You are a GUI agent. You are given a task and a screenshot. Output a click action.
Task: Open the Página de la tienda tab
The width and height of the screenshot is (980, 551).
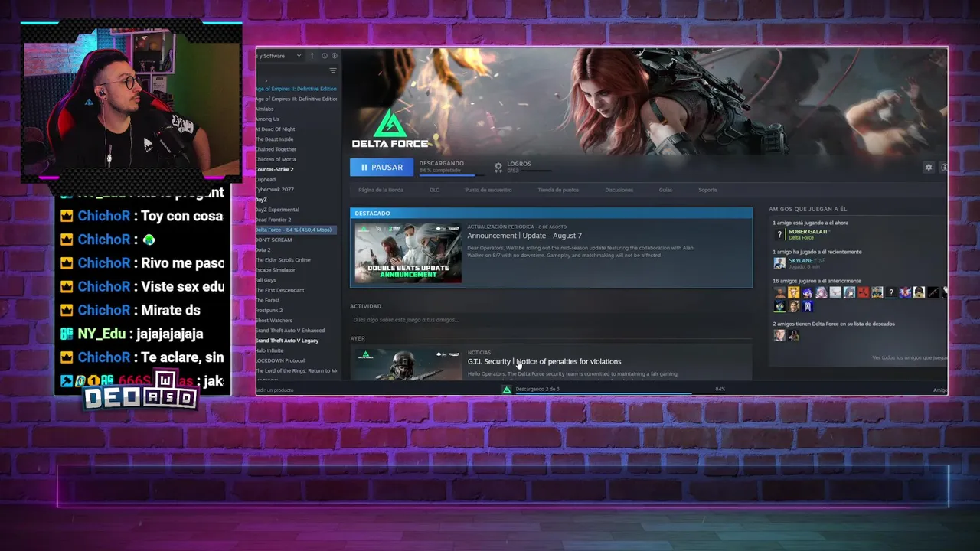click(x=381, y=190)
